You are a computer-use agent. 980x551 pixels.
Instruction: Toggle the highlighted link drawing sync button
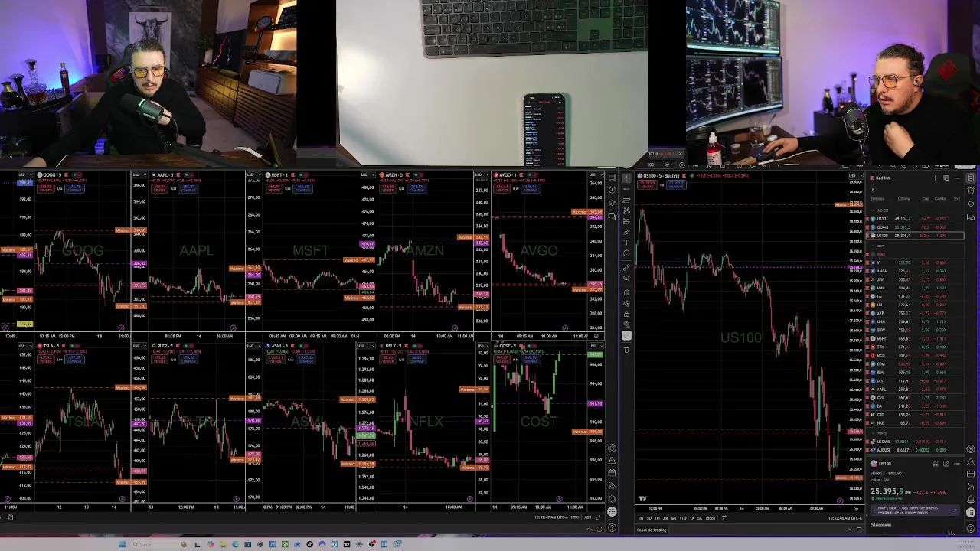tap(626, 335)
